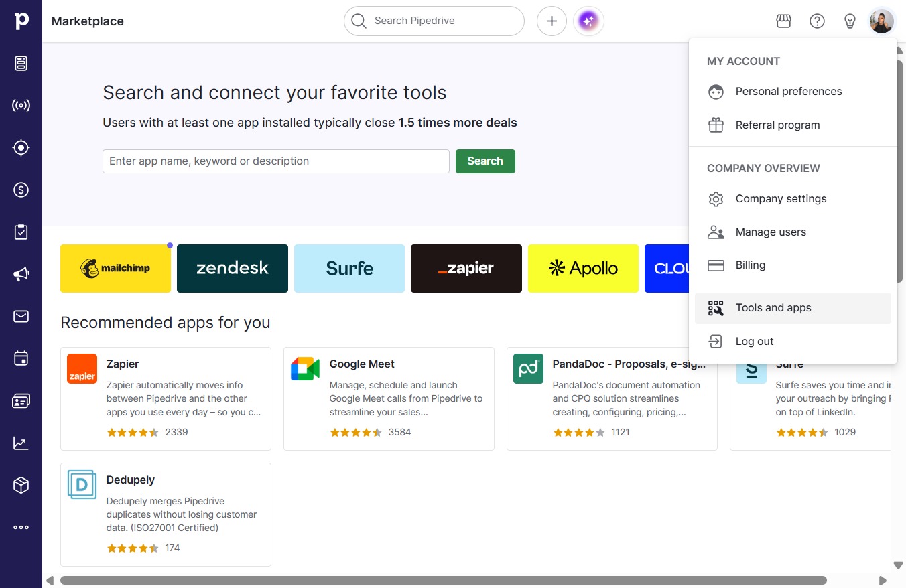906x588 pixels.
Task: Open the radar pulse sidebar icon
Action: click(21, 106)
